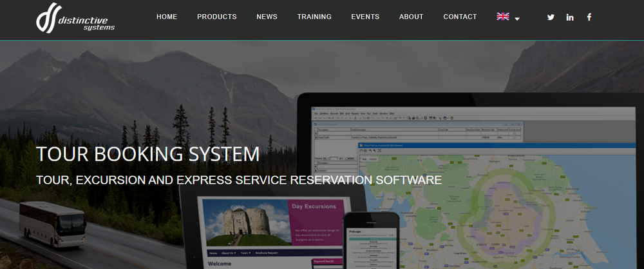Open the Training menu item
The width and height of the screenshot is (644, 269).
314,17
